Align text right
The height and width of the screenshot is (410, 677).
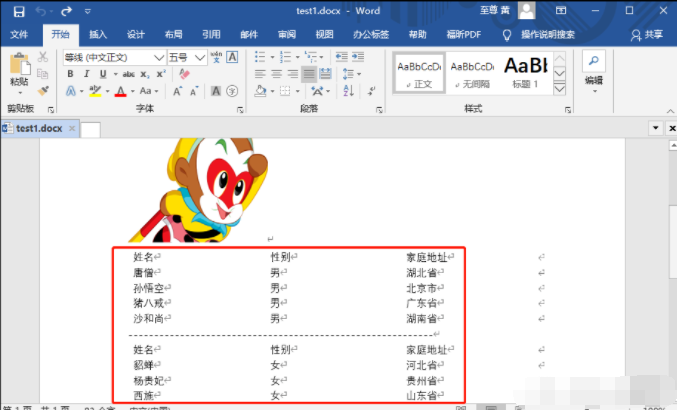click(x=293, y=74)
